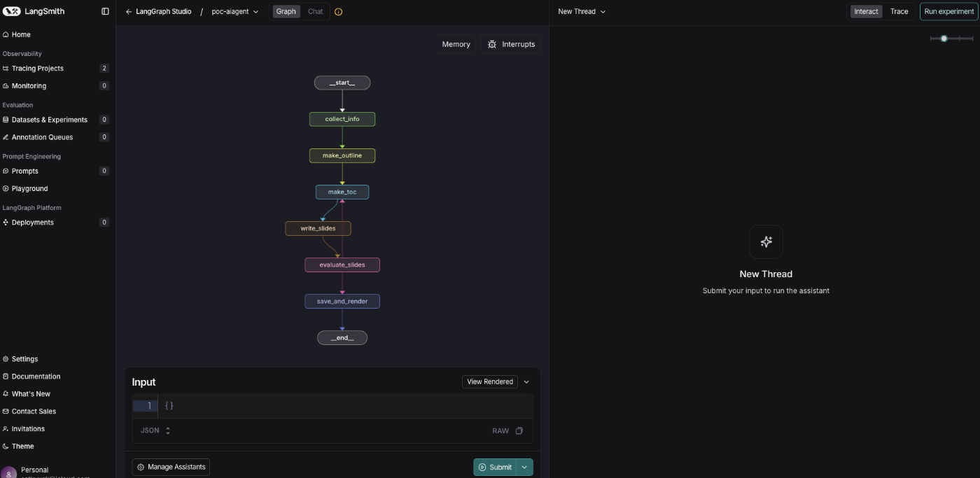
Task: Select the evaluate_slides graph node
Action: [342, 265]
